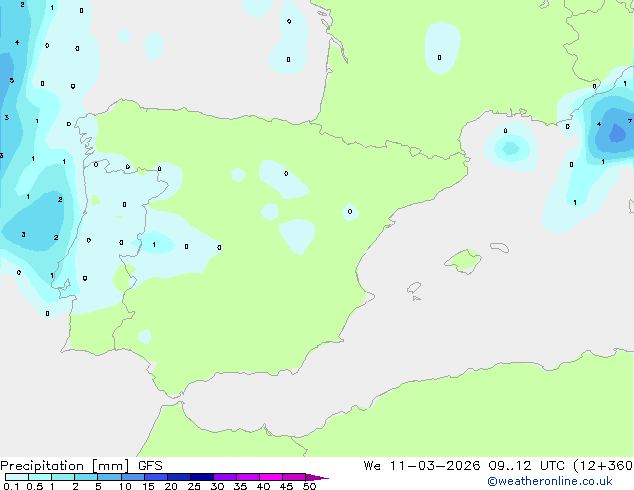Pick the 15–20 mm blue legend swatch

pos(155,477)
